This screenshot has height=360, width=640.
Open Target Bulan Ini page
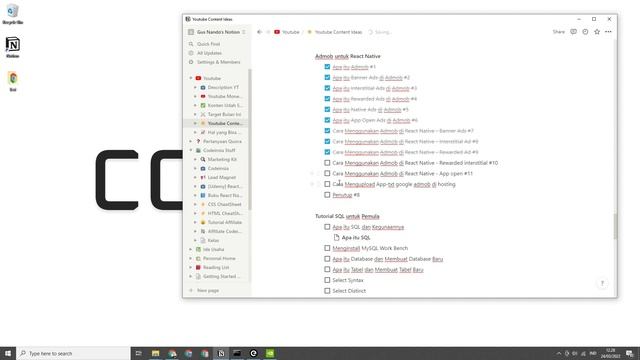pyautogui.click(x=224, y=114)
